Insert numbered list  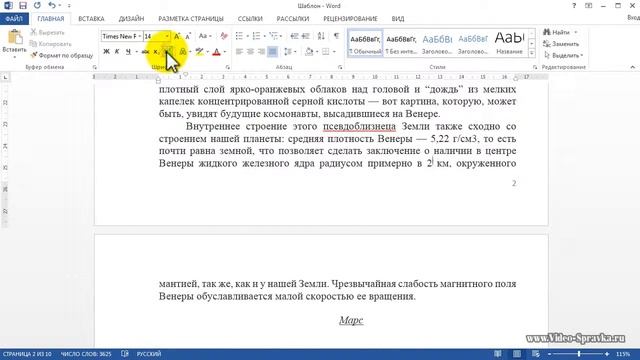coord(256,36)
